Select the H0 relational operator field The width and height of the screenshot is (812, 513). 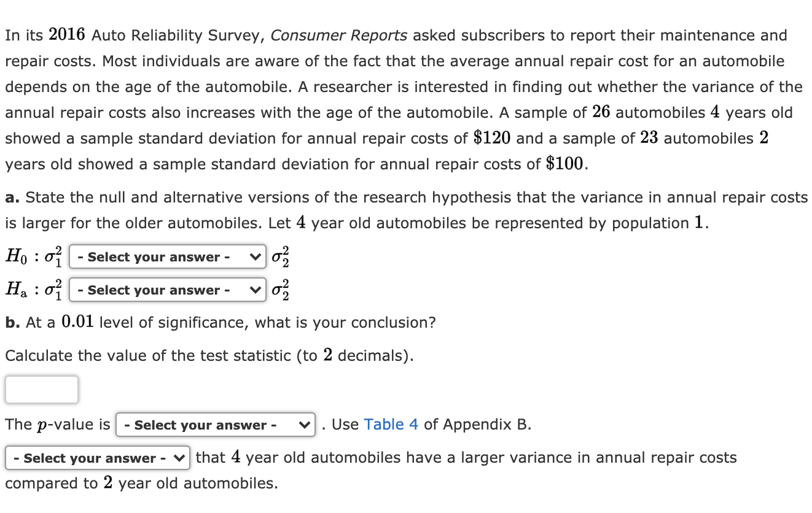[166, 256]
